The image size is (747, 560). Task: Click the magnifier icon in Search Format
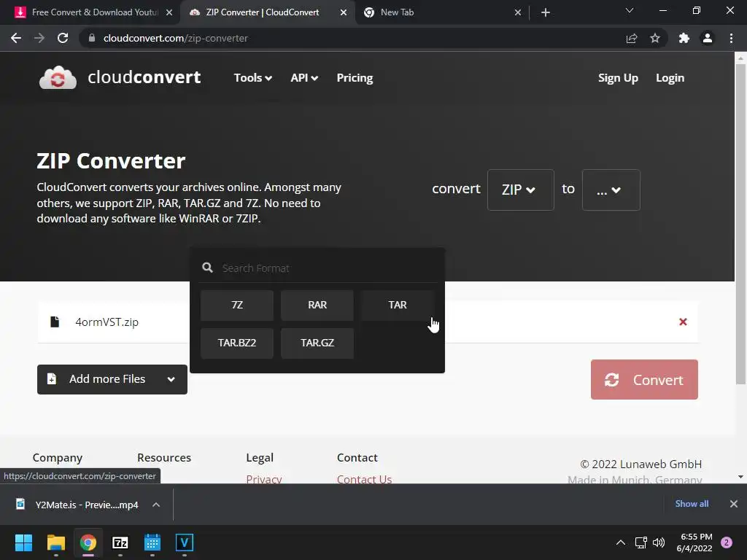[x=207, y=268]
